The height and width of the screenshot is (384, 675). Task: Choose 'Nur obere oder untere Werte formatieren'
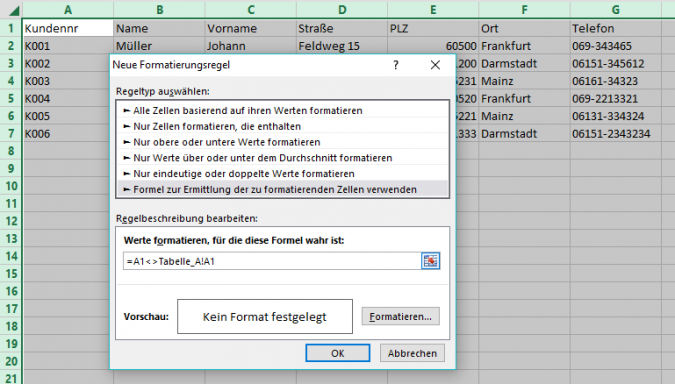(282, 142)
